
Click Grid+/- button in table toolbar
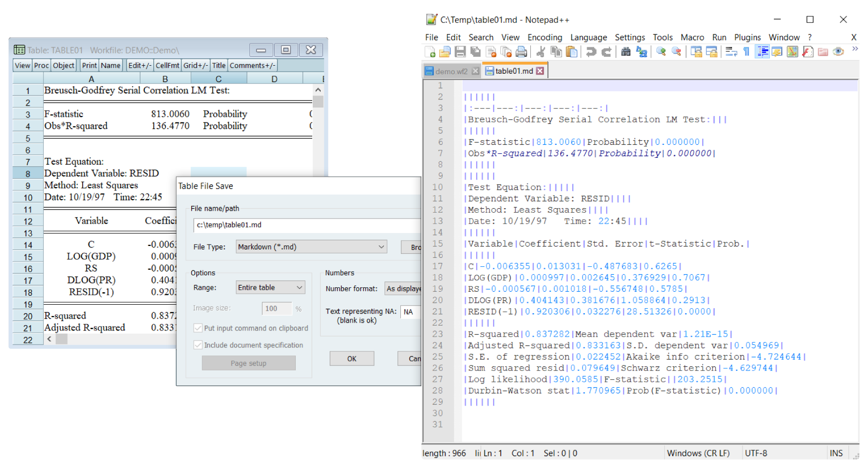point(196,65)
